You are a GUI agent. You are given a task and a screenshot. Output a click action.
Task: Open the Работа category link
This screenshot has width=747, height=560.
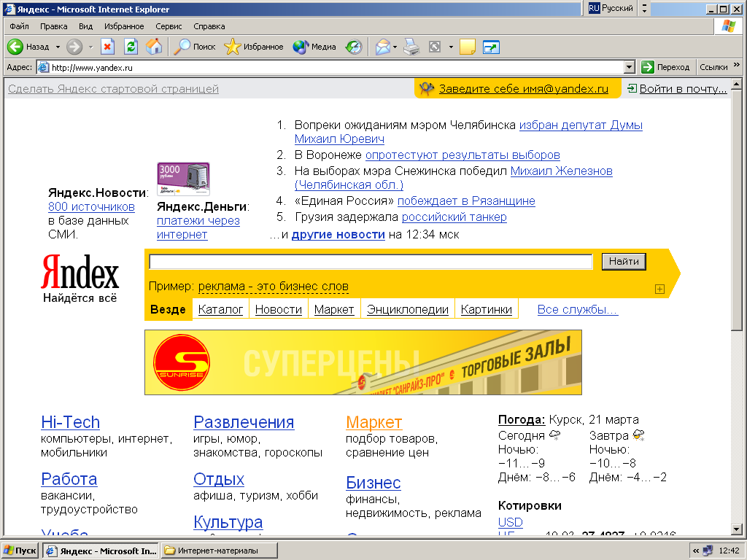tap(69, 479)
